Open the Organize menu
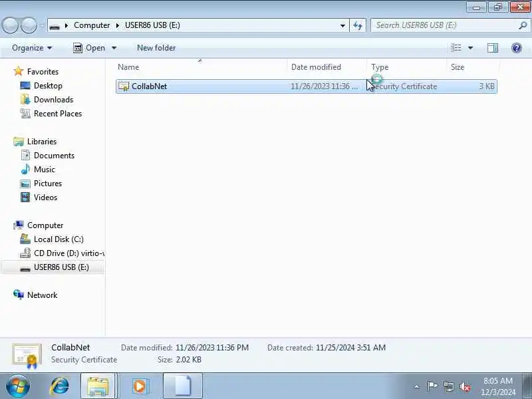Image resolution: width=532 pixels, height=399 pixels. pos(32,48)
